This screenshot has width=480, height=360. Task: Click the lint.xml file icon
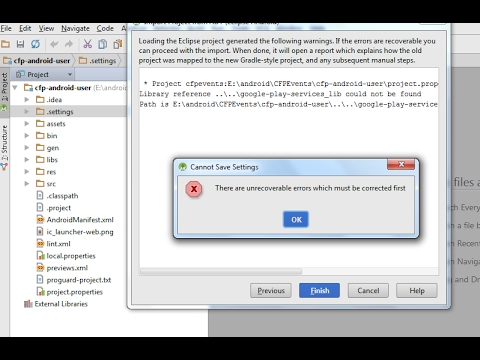pyautogui.click(x=40, y=244)
